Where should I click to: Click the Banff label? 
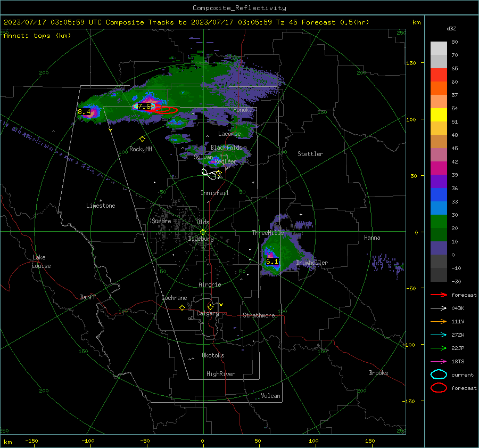[x=88, y=297]
